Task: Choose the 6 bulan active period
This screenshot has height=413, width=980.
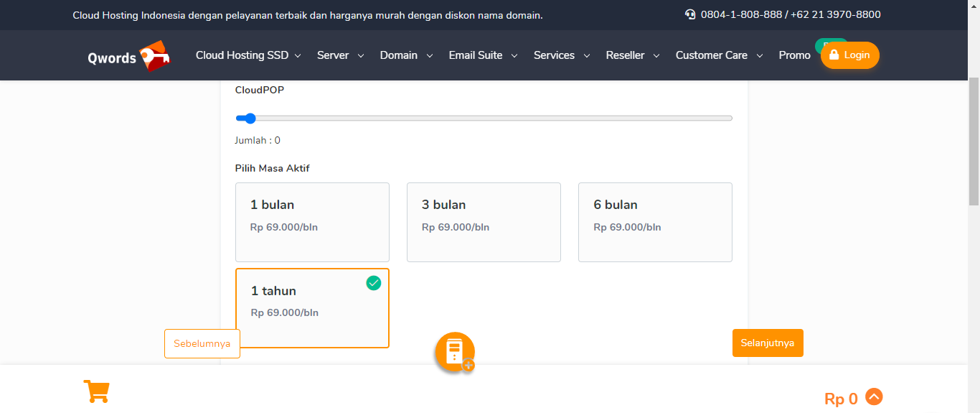Action: [655, 222]
